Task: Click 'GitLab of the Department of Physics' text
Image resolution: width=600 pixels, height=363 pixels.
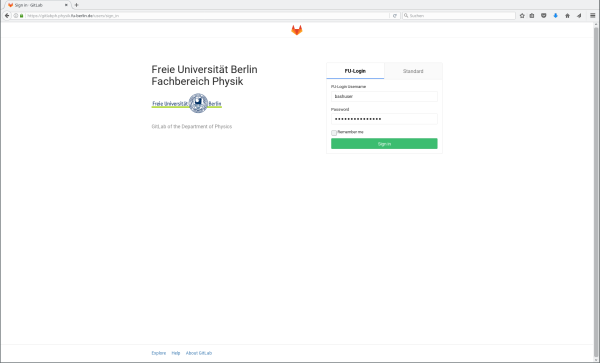Action: (x=192, y=127)
